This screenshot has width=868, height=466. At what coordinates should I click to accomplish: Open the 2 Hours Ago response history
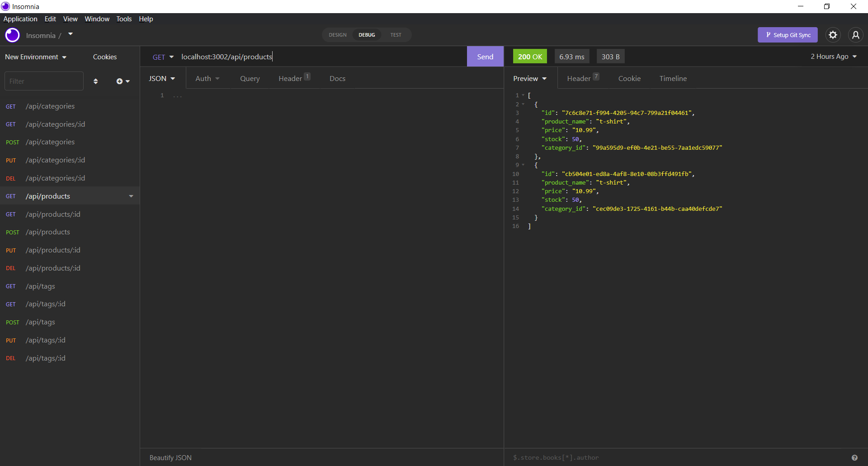(833, 56)
